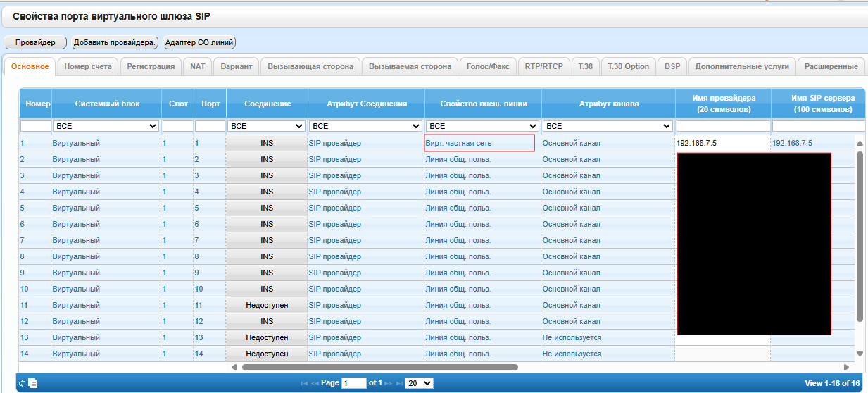Screen dimensions: 868x393
Task: Open the Соединение filter dropdown
Action: coord(267,126)
